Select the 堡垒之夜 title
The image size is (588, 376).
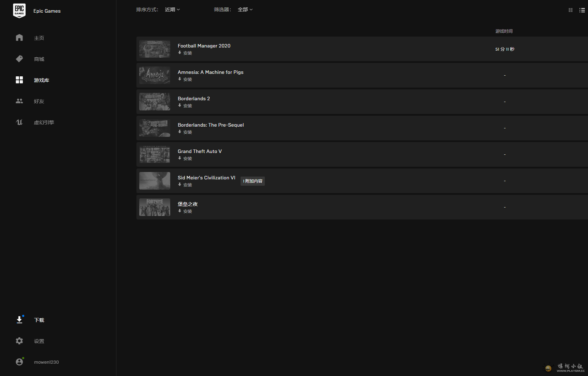point(187,204)
